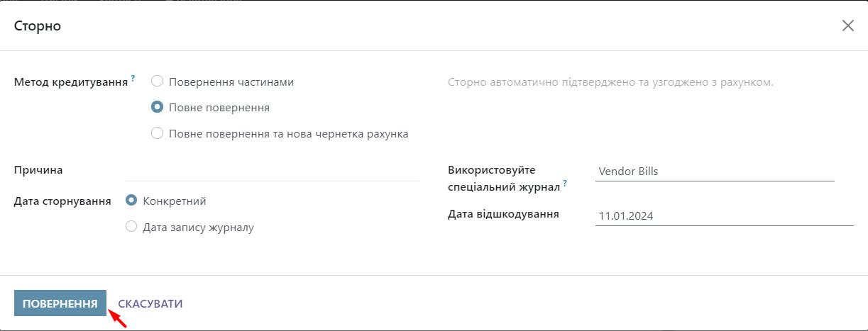This screenshot has width=868, height=331.
Task: Focus the Причина text input field
Action: [272, 171]
